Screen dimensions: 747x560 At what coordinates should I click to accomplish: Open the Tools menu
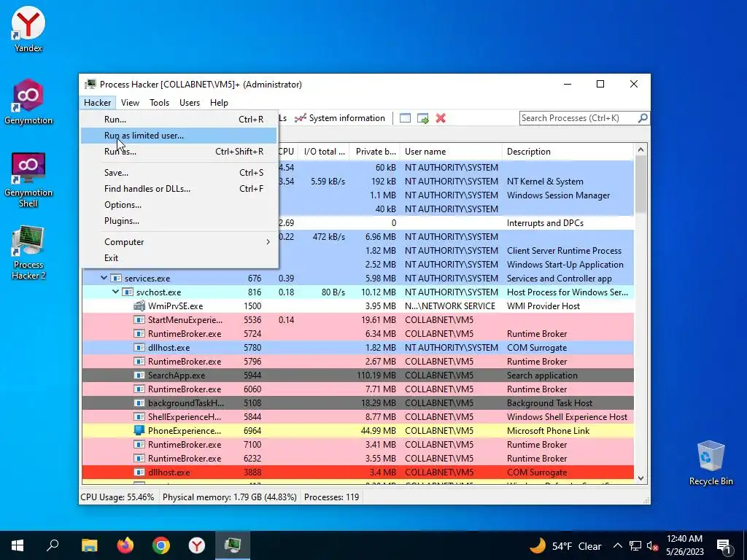pos(159,102)
